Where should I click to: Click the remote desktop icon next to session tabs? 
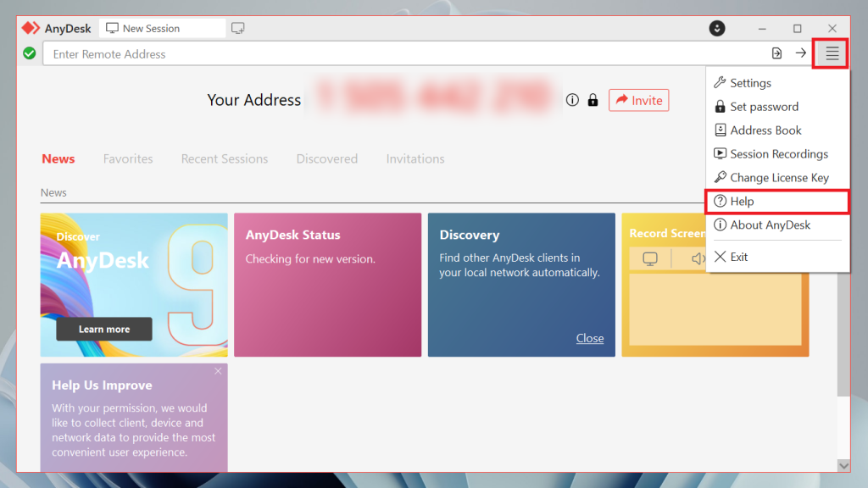[237, 28]
